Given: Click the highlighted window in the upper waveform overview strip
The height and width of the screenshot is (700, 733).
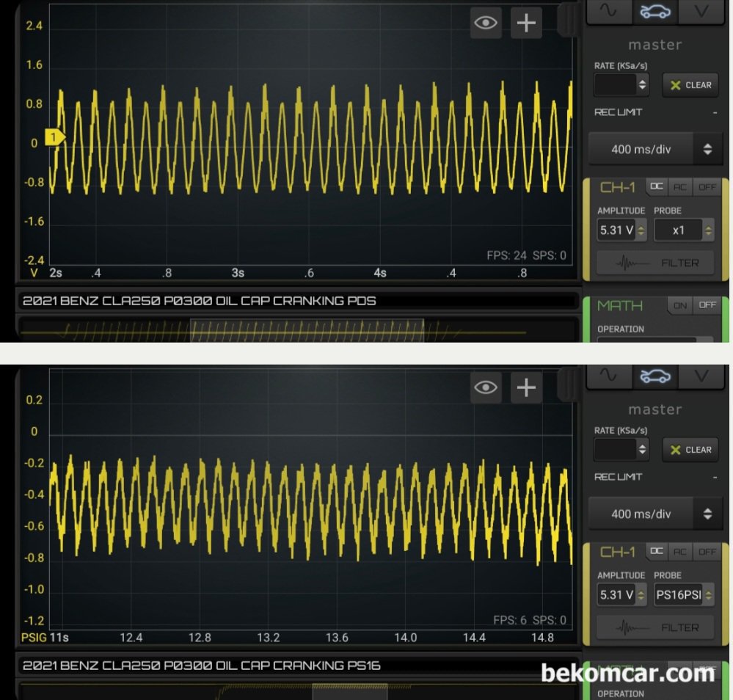Looking at the screenshot, I should tap(307, 331).
